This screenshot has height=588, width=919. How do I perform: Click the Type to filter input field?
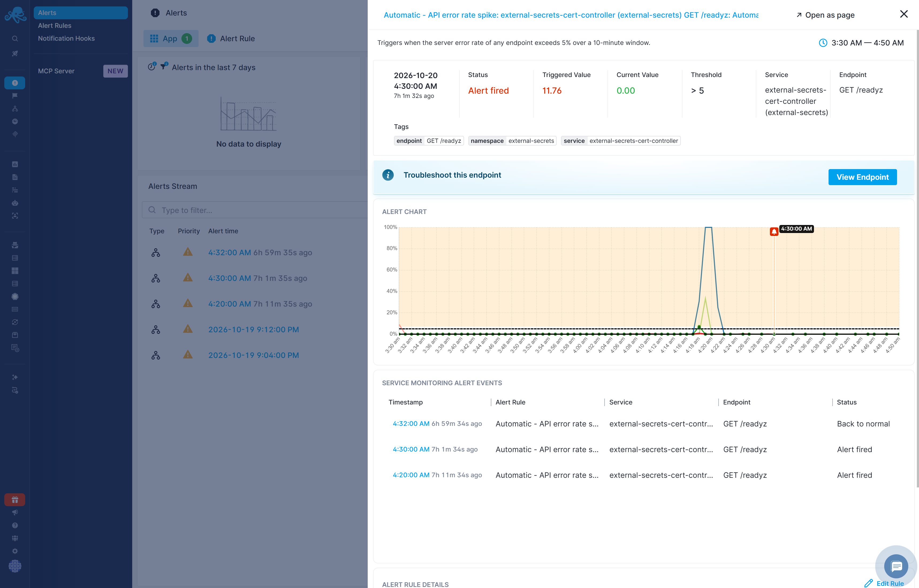[x=255, y=210]
